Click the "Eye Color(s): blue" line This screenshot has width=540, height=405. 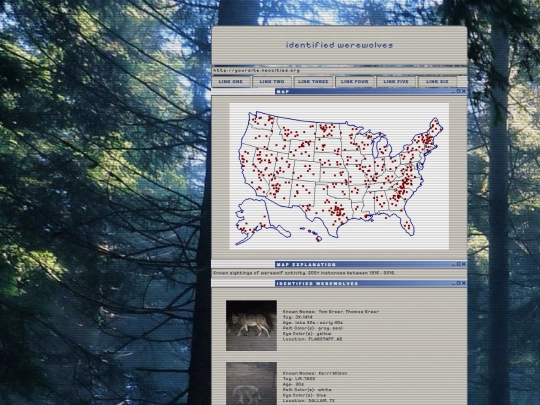click(304, 395)
